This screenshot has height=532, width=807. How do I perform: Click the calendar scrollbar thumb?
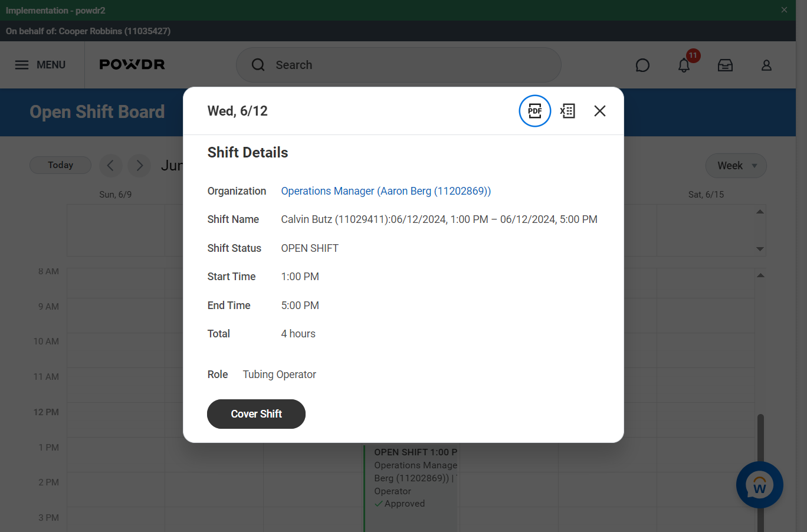click(760, 472)
